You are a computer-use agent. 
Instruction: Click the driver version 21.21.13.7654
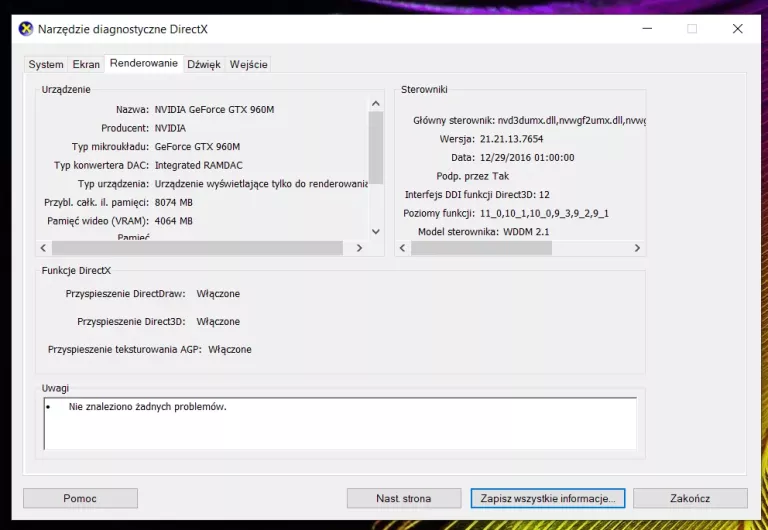tap(511, 139)
